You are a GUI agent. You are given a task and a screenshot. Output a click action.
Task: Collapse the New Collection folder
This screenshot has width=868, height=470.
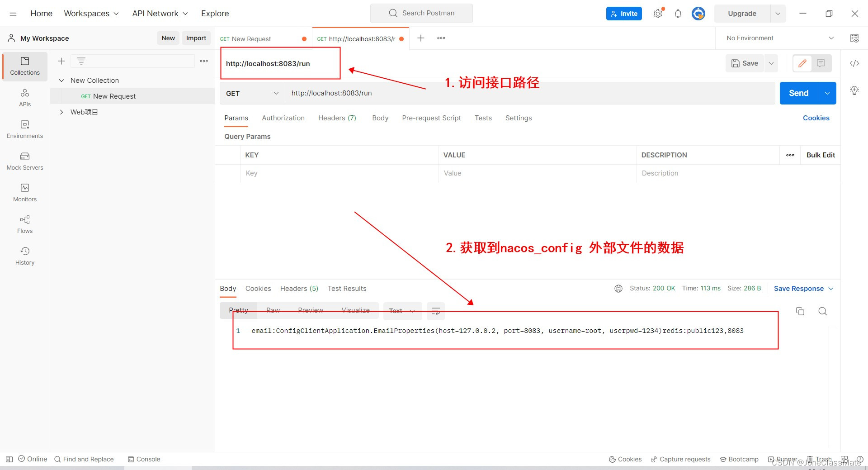[61, 81]
